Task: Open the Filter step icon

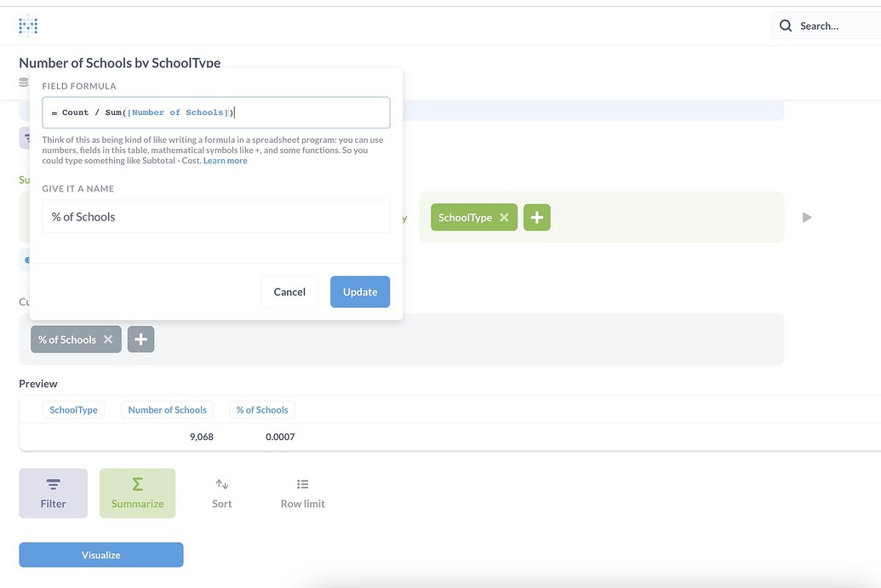Action: [x=53, y=486]
